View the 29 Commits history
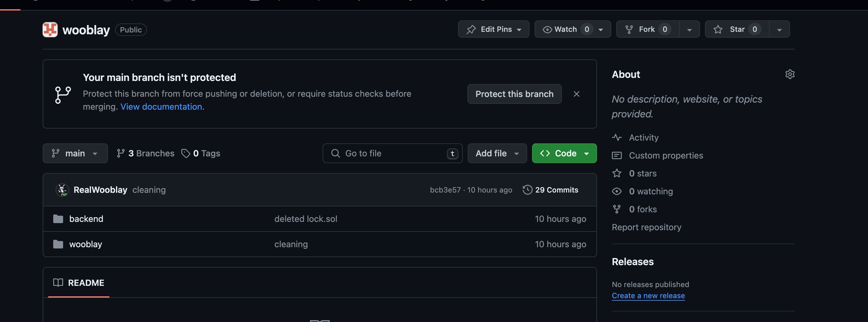This screenshot has height=322, width=868. click(550, 190)
